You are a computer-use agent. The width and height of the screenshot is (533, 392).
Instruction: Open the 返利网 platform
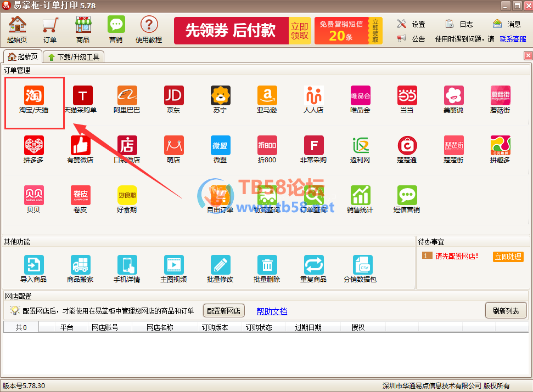(360, 149)
